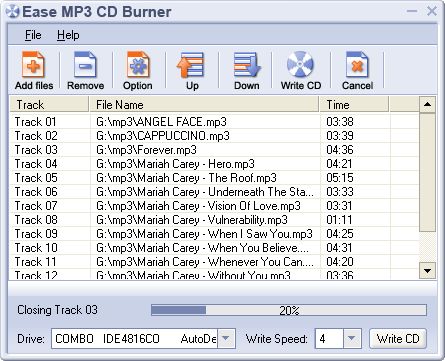
Task: Click the Time column header
Action: click(x=354, y=105)
